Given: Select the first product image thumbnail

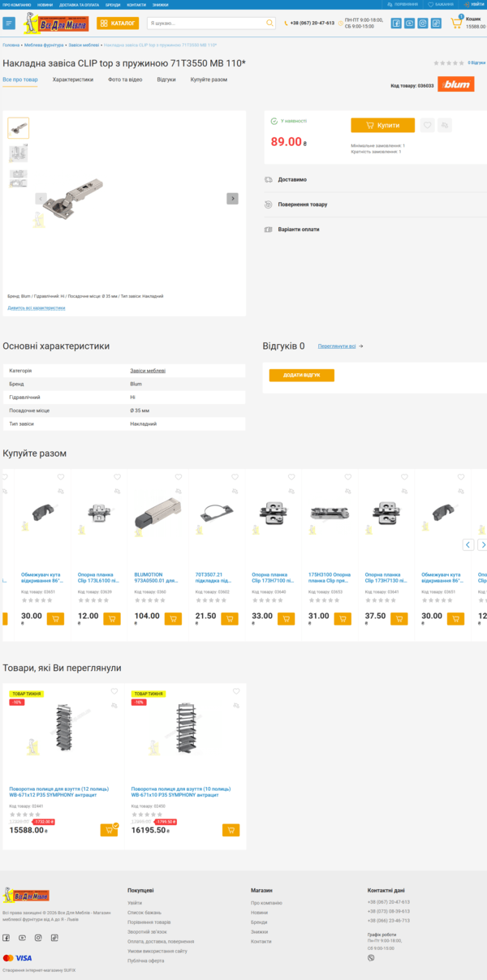Looking at the screenshot, I should pyautogui.click(x=19, y=127).
